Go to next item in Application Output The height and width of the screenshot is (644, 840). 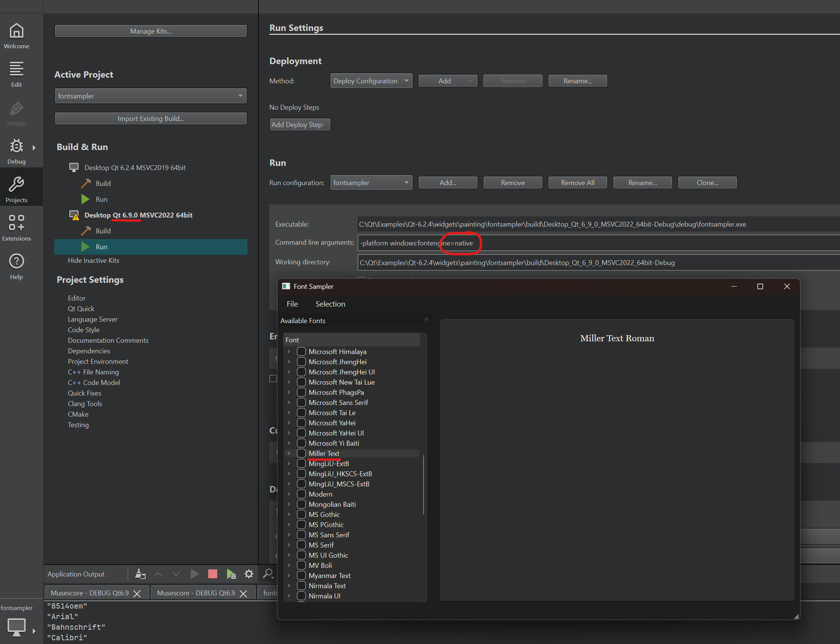click(176, 574)
